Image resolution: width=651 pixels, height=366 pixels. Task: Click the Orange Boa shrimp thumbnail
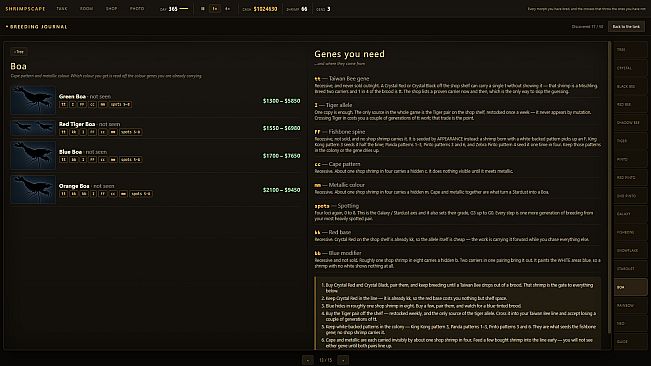pos(33,189)
